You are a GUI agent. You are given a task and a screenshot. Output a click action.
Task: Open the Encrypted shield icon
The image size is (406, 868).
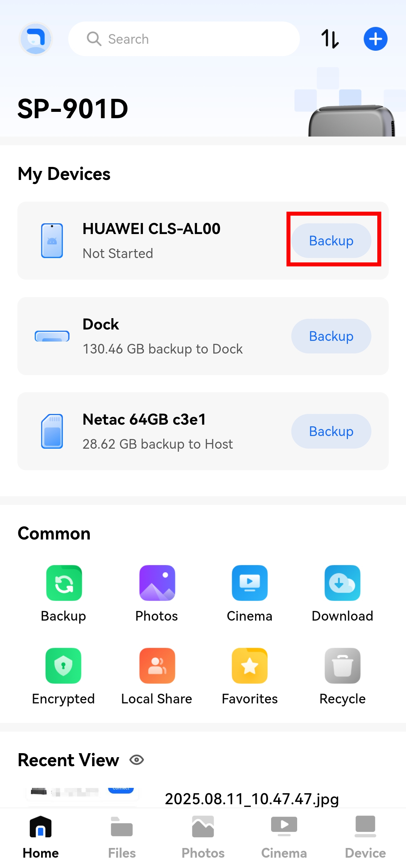point(64,666)
